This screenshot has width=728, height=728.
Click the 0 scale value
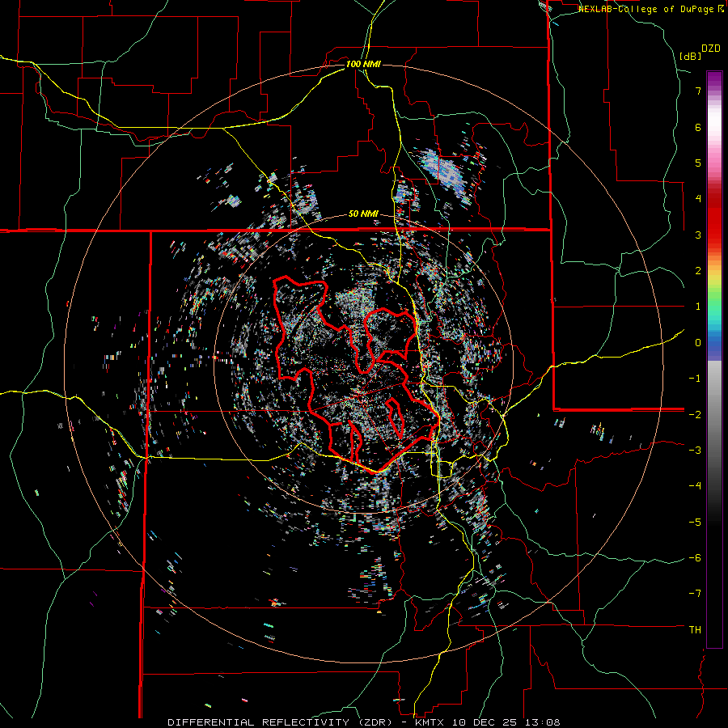[698, 343]
